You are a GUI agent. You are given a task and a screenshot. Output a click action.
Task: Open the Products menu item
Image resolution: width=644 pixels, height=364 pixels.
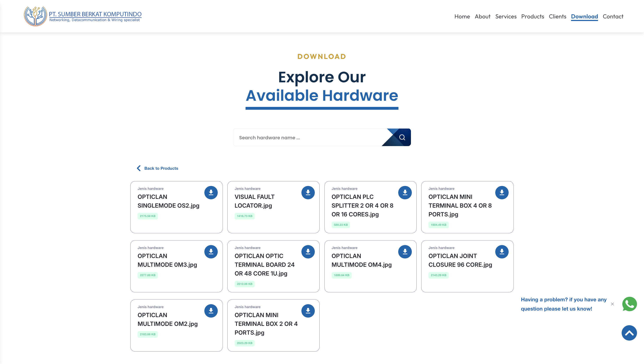click(x=532, y=16)
